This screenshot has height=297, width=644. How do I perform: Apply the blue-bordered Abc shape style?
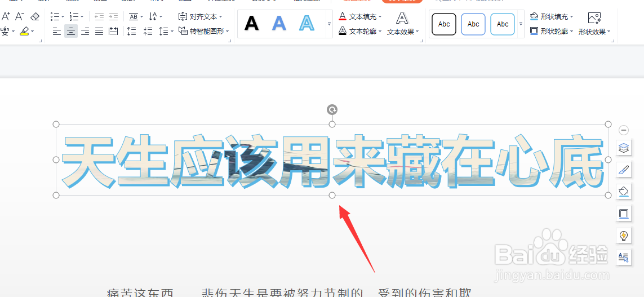(x=473, y=24)
